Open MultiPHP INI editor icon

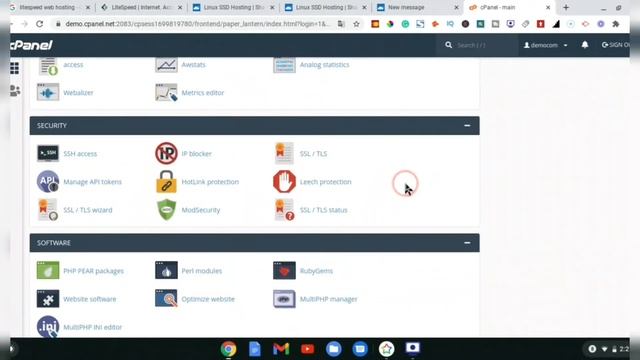[48, 327]
